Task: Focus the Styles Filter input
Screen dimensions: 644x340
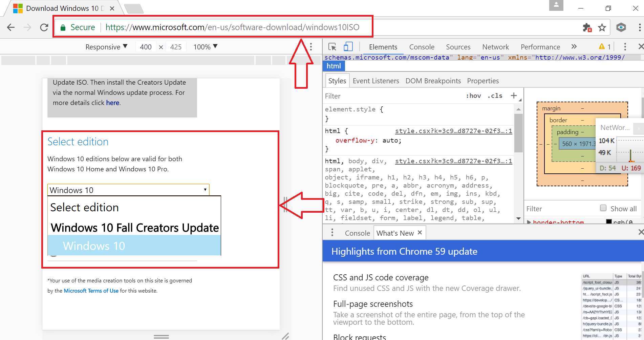Action: coord(393,96)
